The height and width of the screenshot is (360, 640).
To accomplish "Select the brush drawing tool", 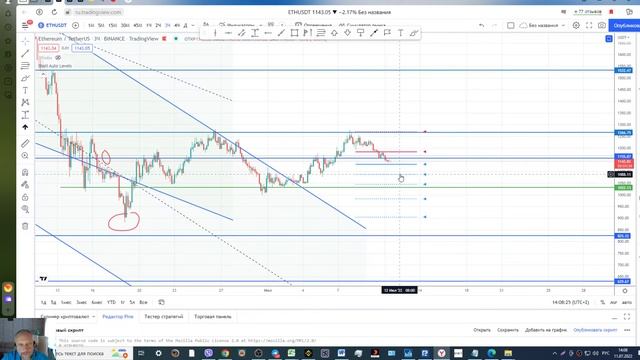I will [25, 78].
